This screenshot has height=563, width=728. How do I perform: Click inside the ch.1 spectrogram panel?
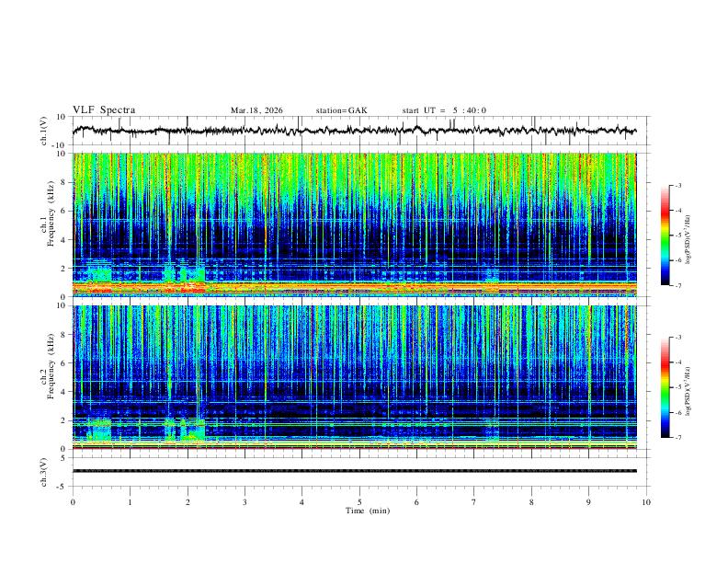pos(354,224)
